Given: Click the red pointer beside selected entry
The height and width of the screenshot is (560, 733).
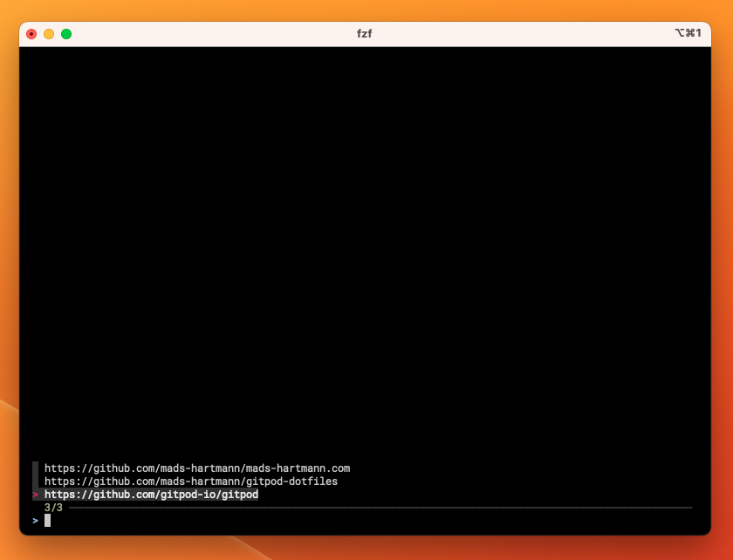Looking at the screenshot, I should click(35, 495).
